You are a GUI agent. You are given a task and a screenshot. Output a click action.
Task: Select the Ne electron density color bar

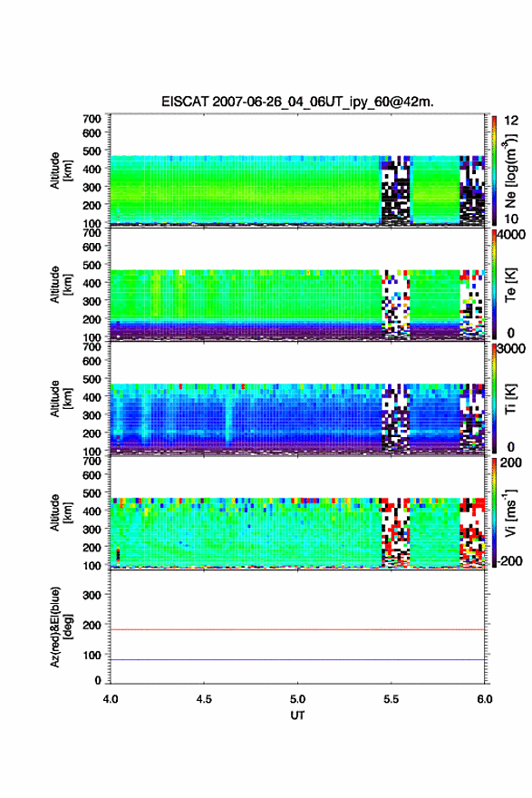tap(494, 170)
